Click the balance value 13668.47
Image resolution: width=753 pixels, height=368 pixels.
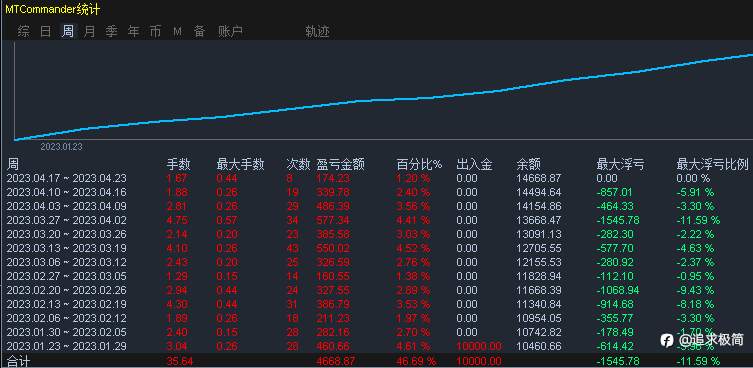(538, 220)
